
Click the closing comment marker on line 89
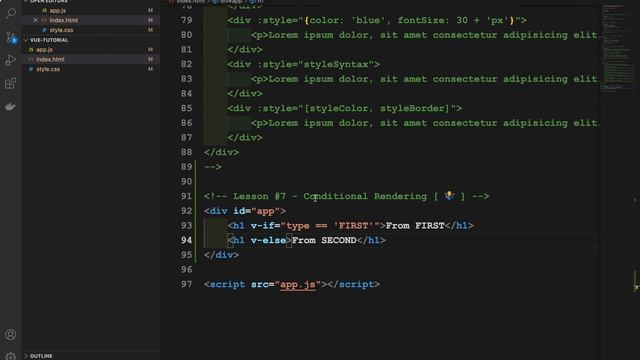coord(213,167)
